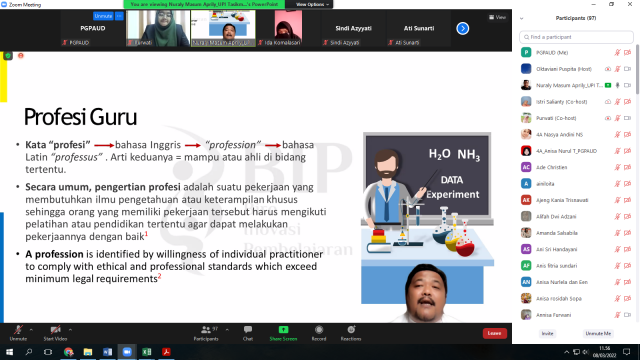Screen dimensions: 640x360
Task: Open notification center in system tray
Action: click(627, 352)
